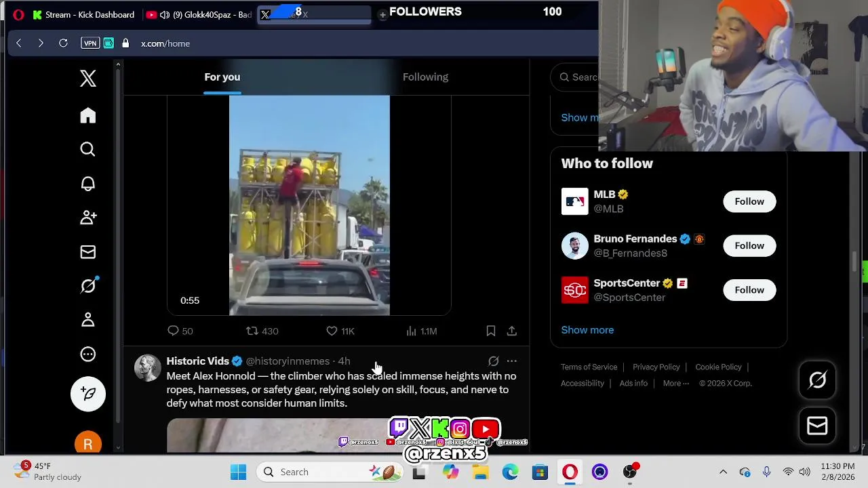Open MLB profile avatar

575,201
